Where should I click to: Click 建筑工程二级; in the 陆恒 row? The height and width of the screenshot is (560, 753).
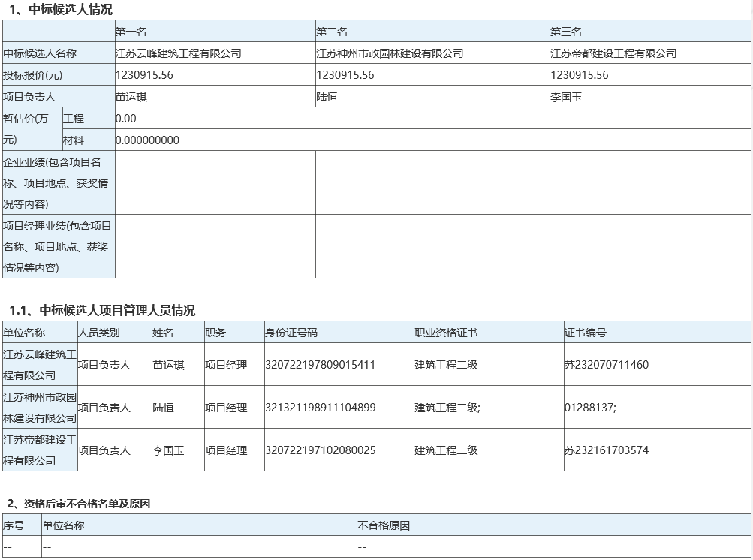447,408
